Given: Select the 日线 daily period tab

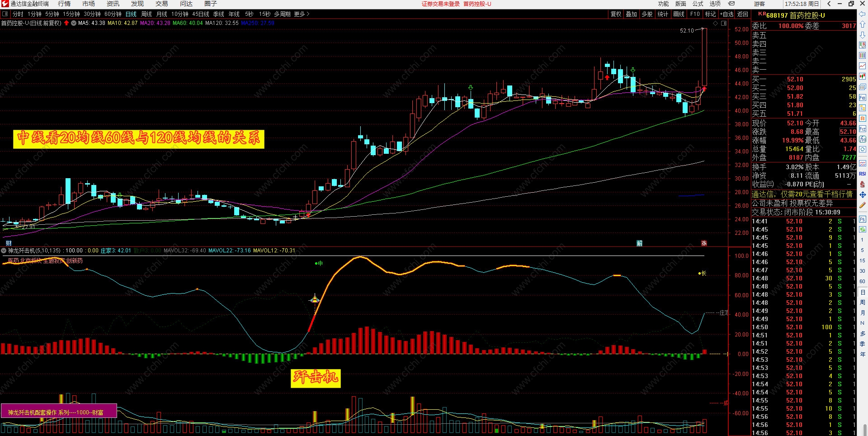Looking at the screenshot, I should click(x=131, y=14).
